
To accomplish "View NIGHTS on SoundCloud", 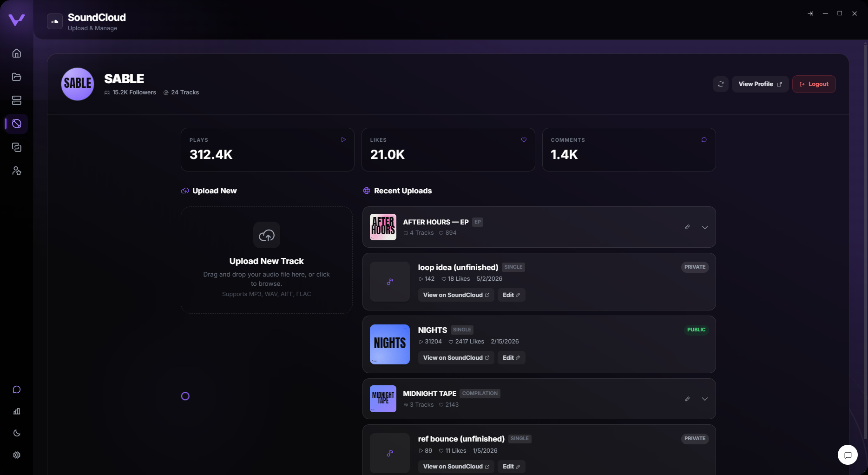I will pyautogui.click(x=456, y=358).
